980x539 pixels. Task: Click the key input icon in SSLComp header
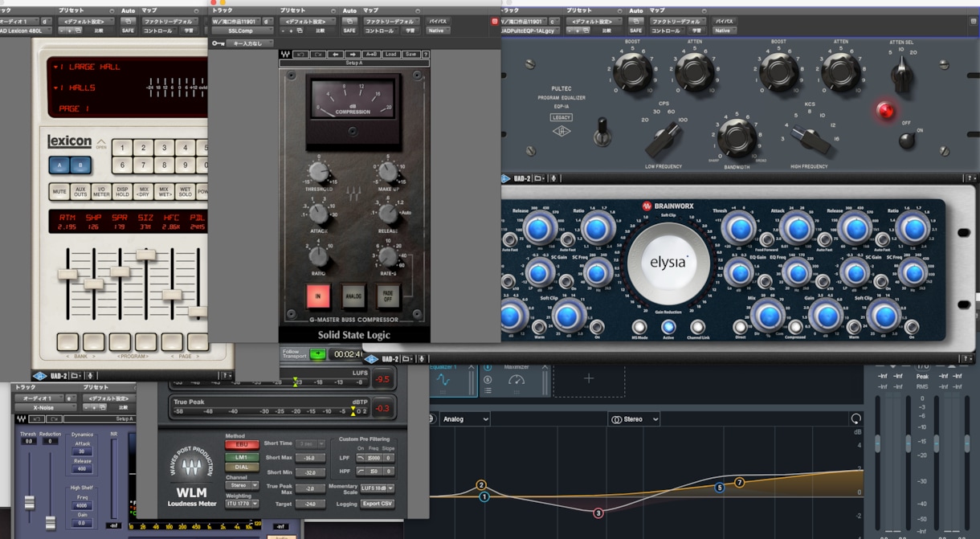click(218, 43)
